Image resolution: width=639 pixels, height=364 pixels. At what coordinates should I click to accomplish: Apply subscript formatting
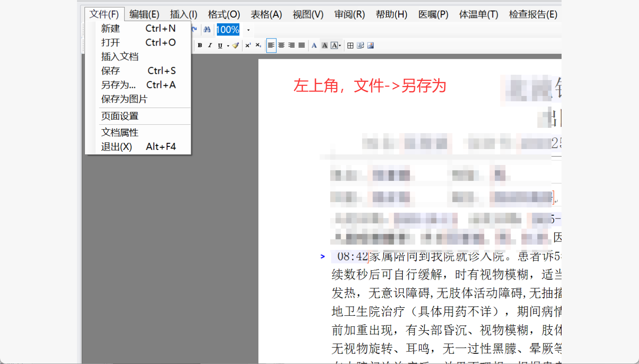258,46
